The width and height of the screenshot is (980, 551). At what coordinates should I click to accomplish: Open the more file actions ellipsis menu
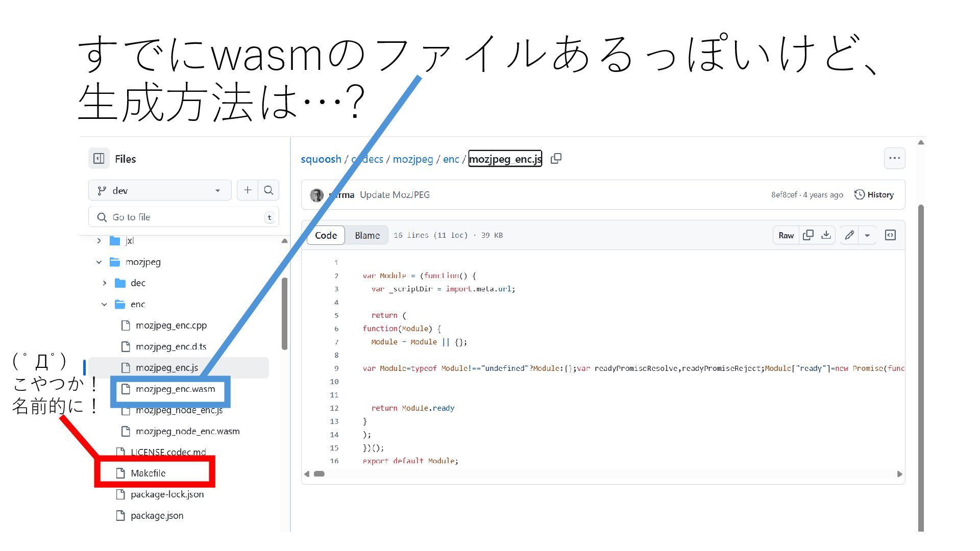pyautogui.click(x=894, y=158)
